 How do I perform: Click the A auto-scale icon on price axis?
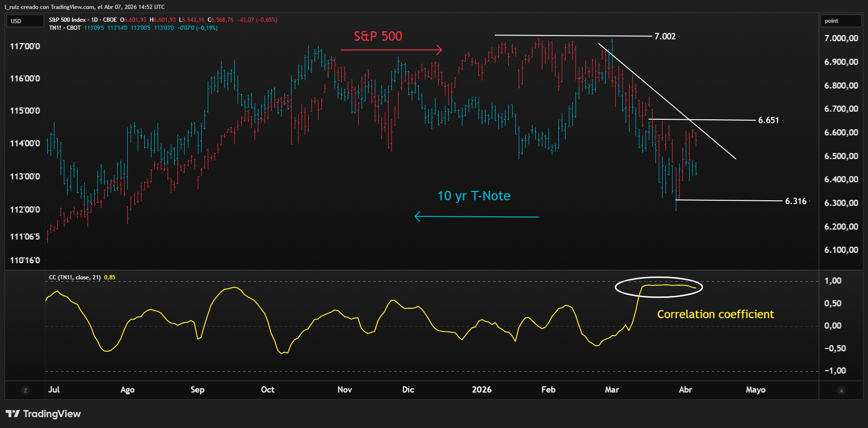click(x=842, y=391)
